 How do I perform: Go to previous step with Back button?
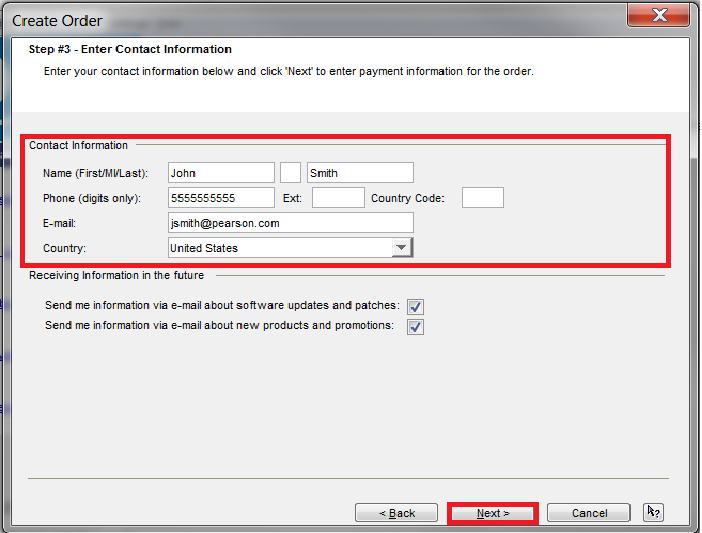click(396, 513)
